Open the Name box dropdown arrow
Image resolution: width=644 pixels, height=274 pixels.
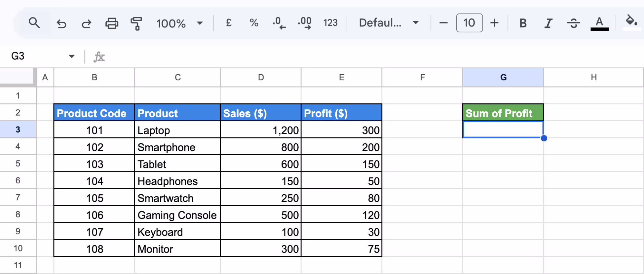(x=72, y=56)
